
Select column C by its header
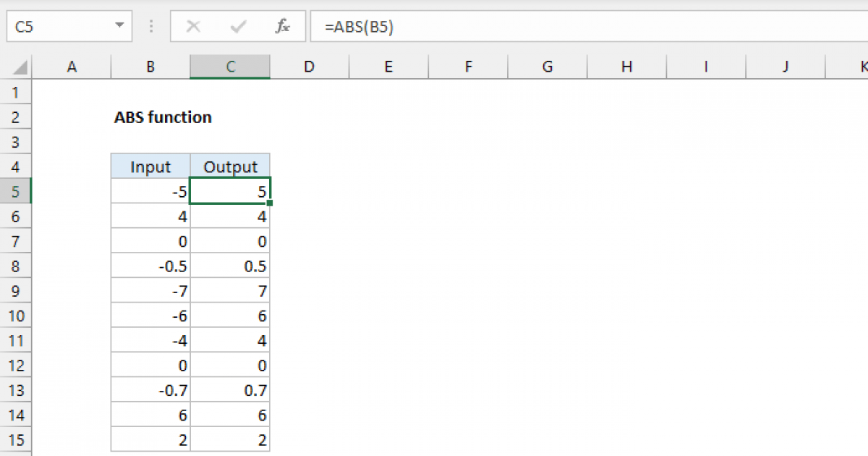(x=230, y=66)
